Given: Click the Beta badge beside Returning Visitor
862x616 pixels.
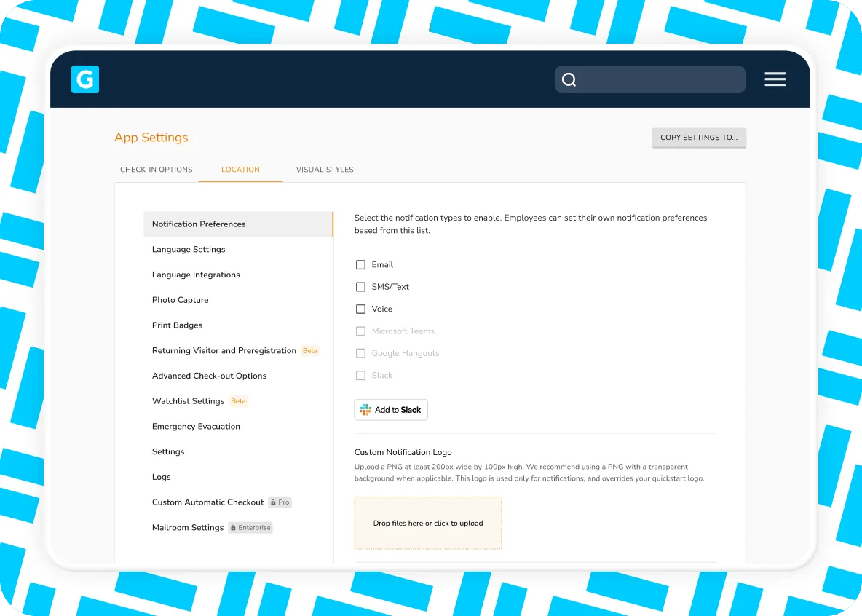Looking at the screenshot, I should click(310, 350).
